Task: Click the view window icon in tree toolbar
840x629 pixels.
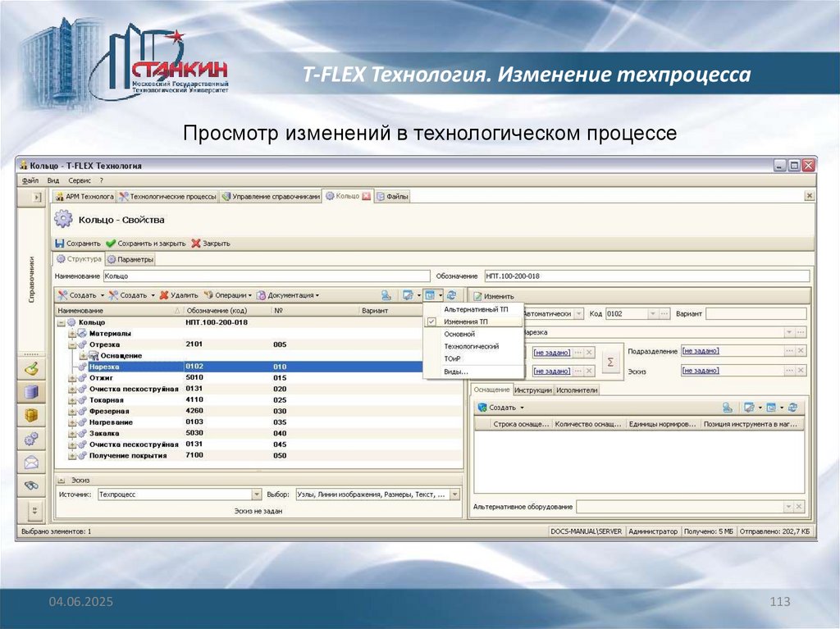Action: 430,295
